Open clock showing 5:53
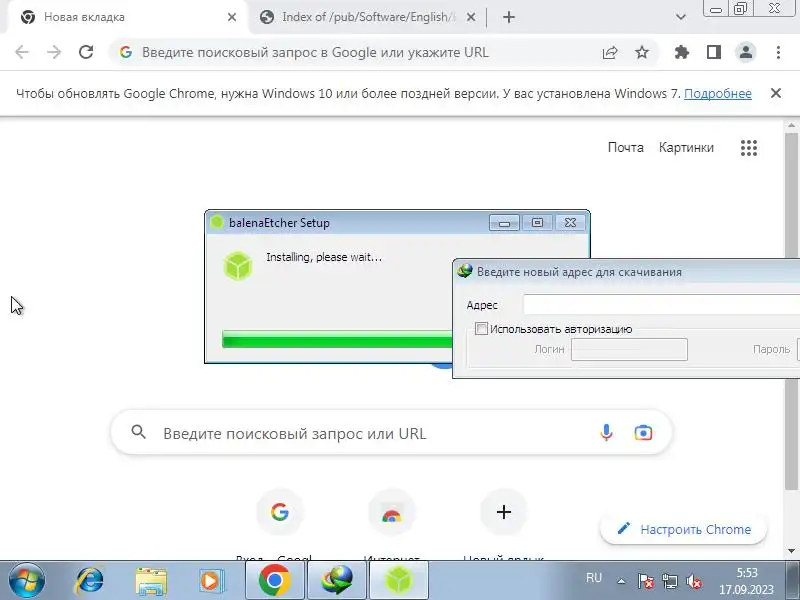Image resolution: width=800 pixels, height=600 pixels. (746, 581)
